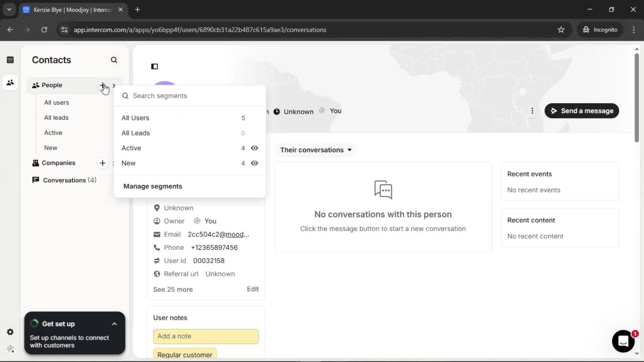Click the main page vertical scrollbar

pos(637,97)
